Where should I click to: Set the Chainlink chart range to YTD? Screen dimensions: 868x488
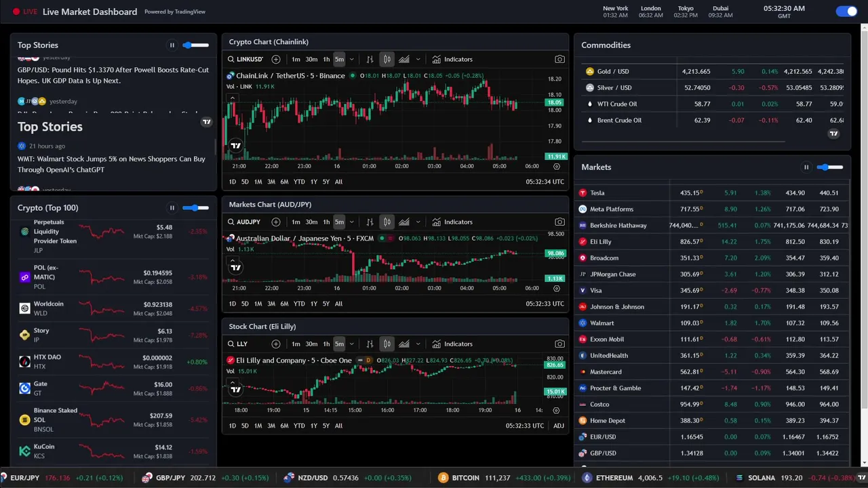click(x=299, y=182)
